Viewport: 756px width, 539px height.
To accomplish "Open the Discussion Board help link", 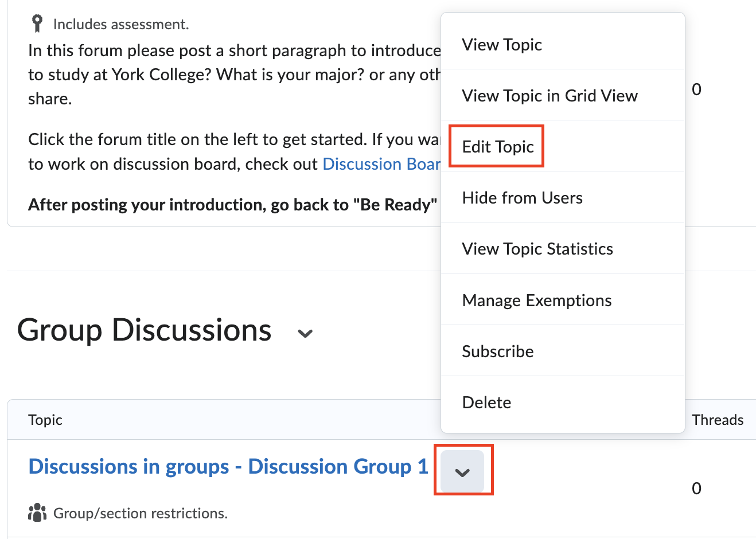I will click(381, 164).
